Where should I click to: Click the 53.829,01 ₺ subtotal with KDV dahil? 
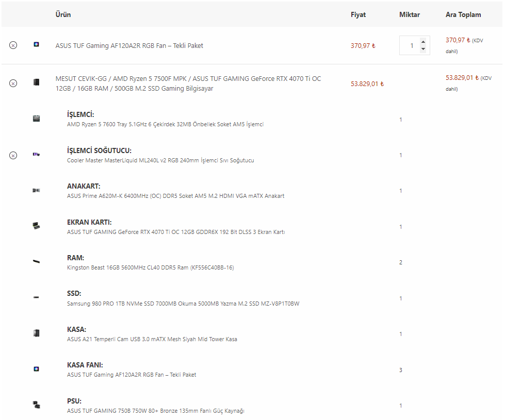(468, 83)
